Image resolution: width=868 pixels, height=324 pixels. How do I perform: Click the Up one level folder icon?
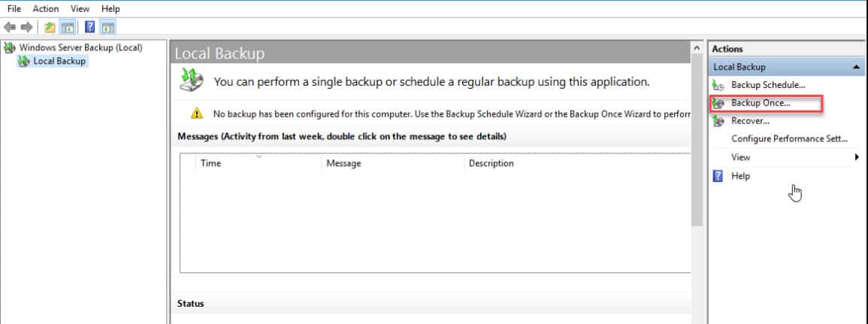tap(50, 26)
